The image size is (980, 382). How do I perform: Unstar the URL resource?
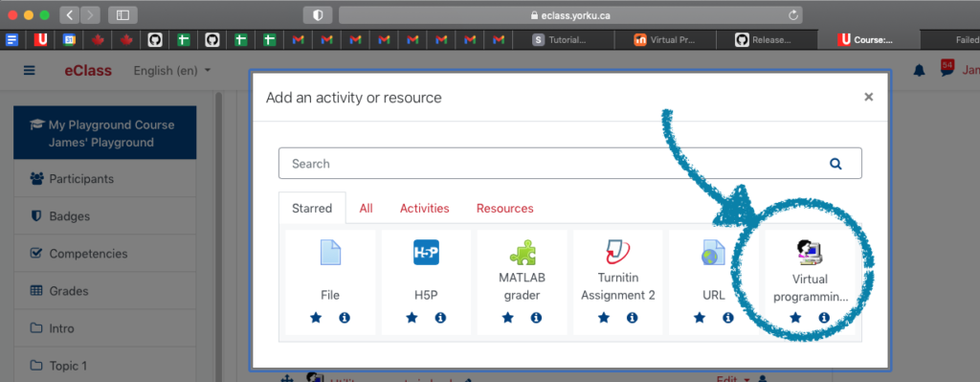[700, 318]
